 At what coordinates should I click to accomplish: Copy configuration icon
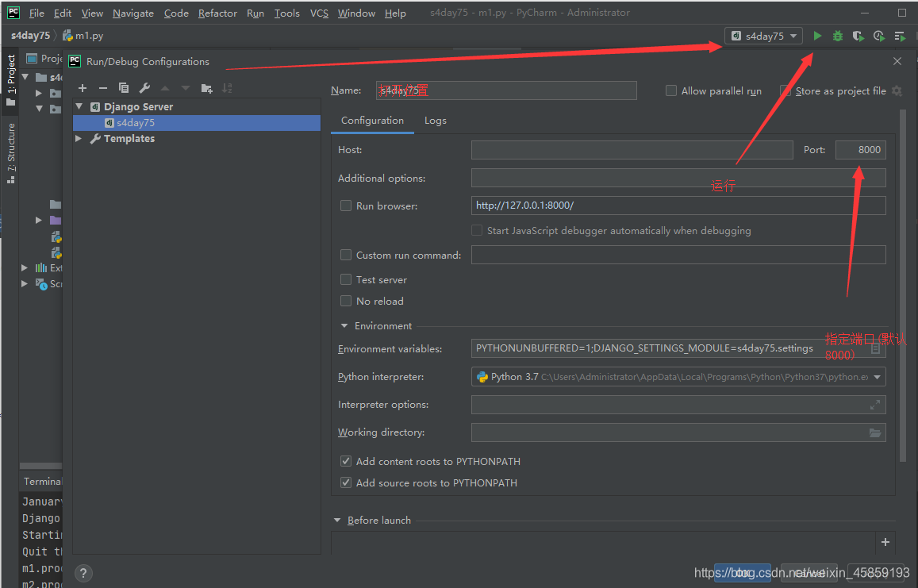click(x=124, y=88)
